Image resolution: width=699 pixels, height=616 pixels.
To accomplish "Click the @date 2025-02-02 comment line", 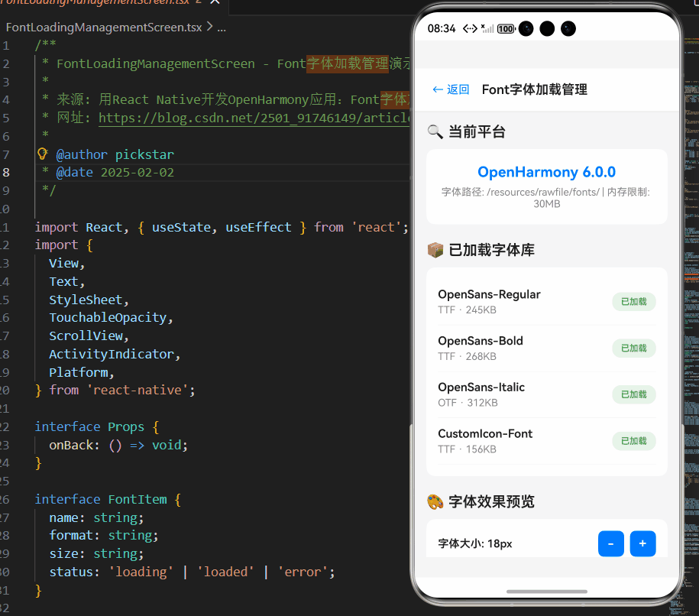I will (115, 173).
